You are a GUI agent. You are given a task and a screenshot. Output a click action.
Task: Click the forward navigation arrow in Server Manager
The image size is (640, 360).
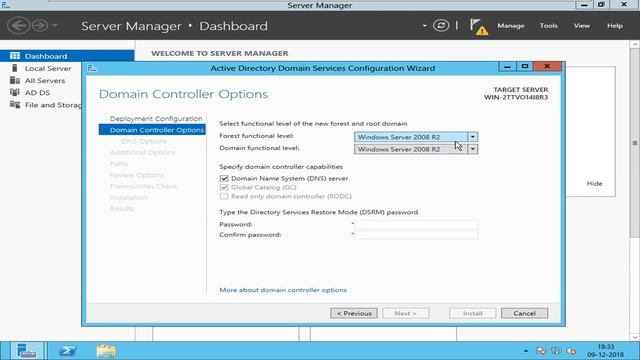(x=40, y=25)
